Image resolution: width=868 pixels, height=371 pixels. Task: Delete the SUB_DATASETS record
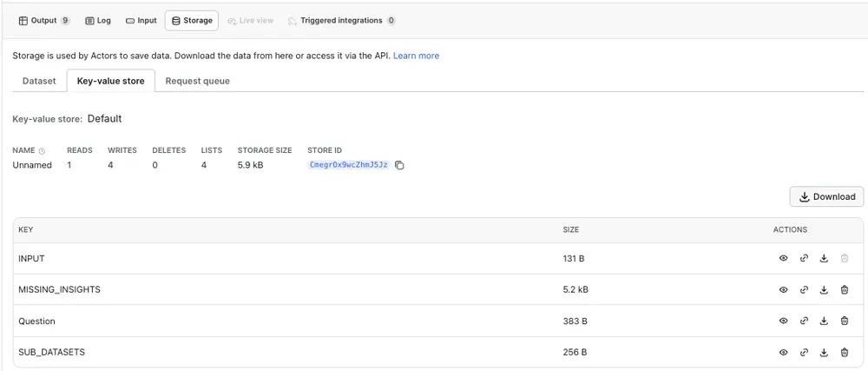(845, 352)
